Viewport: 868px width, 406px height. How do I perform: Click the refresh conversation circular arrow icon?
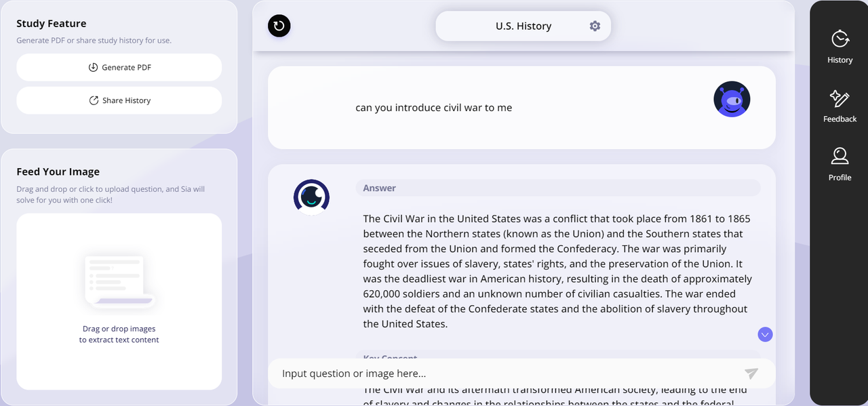tap(279, 26)
